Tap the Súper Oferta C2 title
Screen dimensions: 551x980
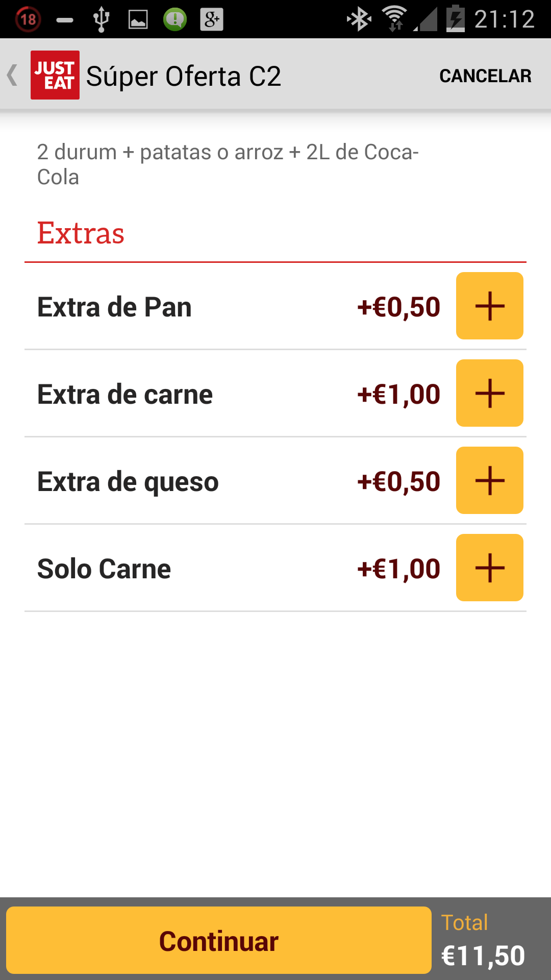(x=184, y=77)
